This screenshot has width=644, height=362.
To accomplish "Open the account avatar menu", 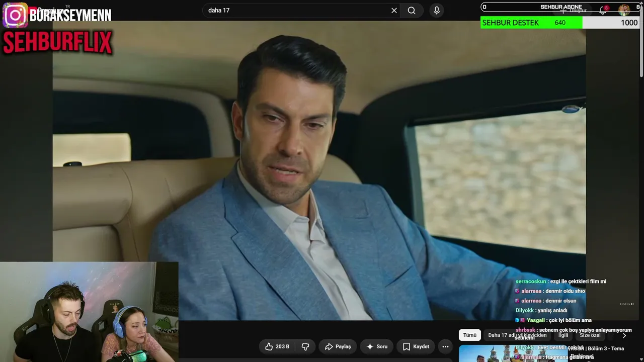I will pos(624,10).
